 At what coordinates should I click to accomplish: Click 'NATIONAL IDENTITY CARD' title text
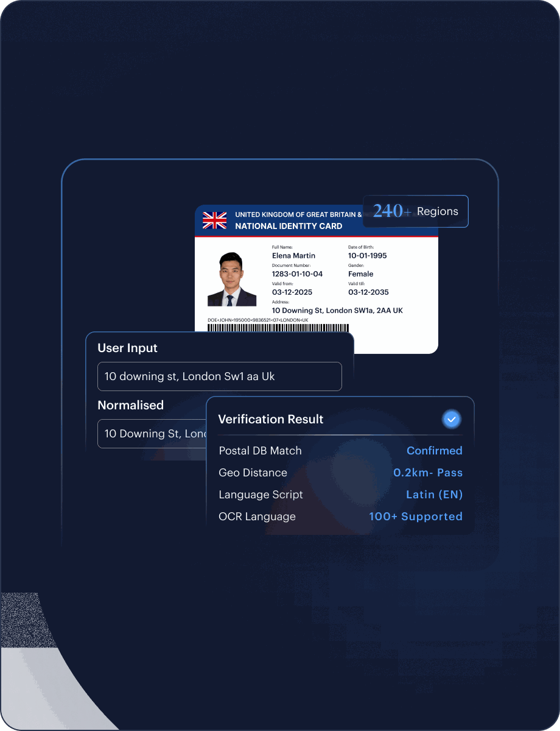tap(289, 226)
